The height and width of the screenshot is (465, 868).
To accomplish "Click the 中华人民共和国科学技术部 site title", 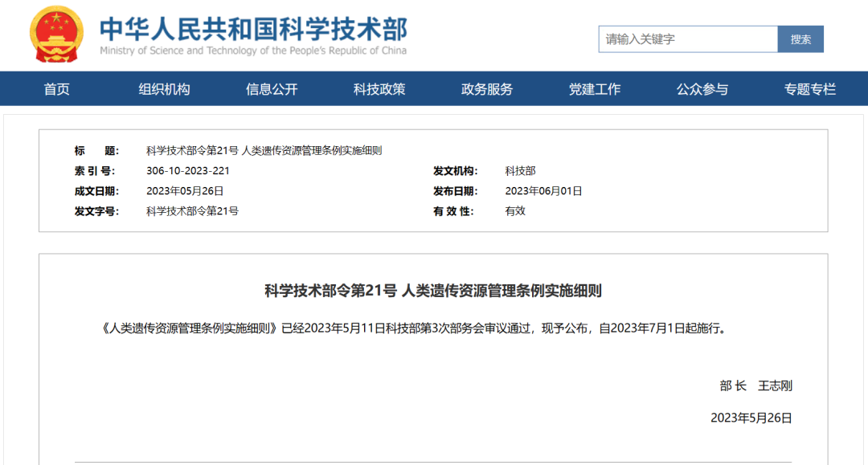I will point(253,29).
